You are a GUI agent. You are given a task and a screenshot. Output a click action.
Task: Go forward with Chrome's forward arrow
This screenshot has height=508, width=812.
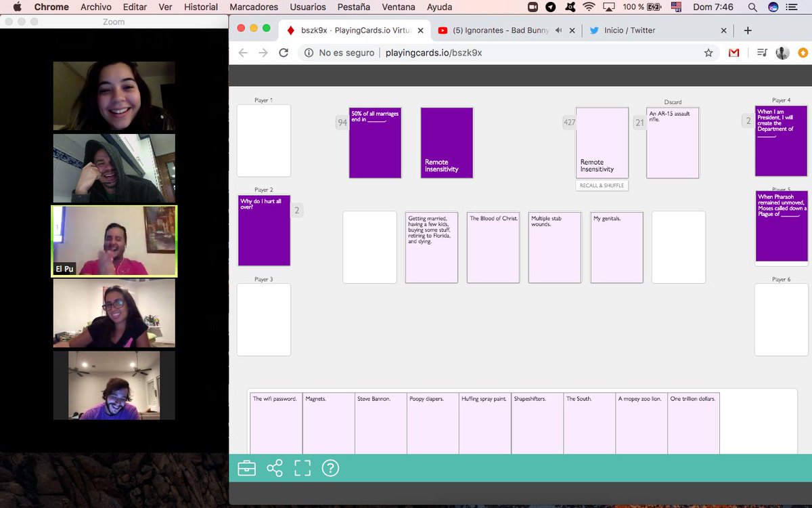coord(263,53)
